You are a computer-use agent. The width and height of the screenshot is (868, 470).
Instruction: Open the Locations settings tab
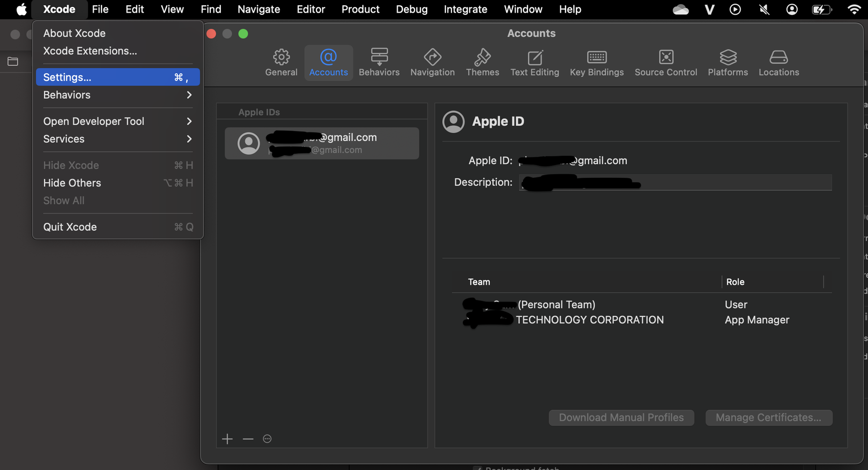[x=779, y=63]
